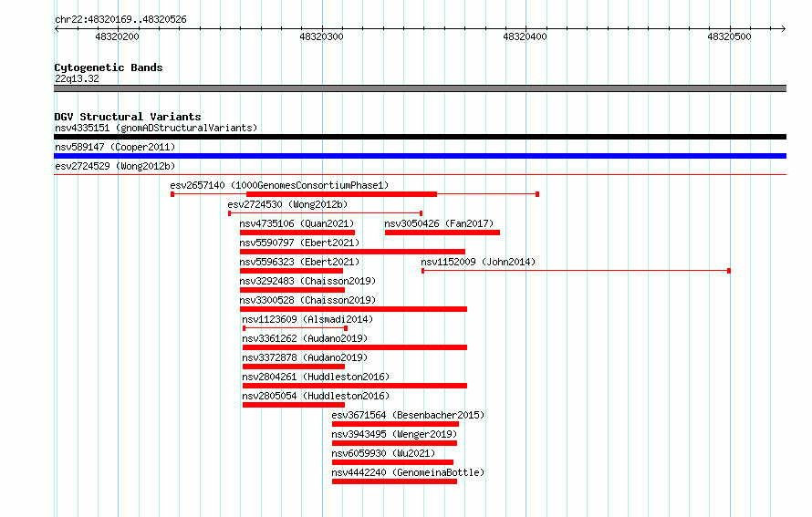812x517 pixels.
Task: Select the red bar under nsv3372878
Action: 294,367
